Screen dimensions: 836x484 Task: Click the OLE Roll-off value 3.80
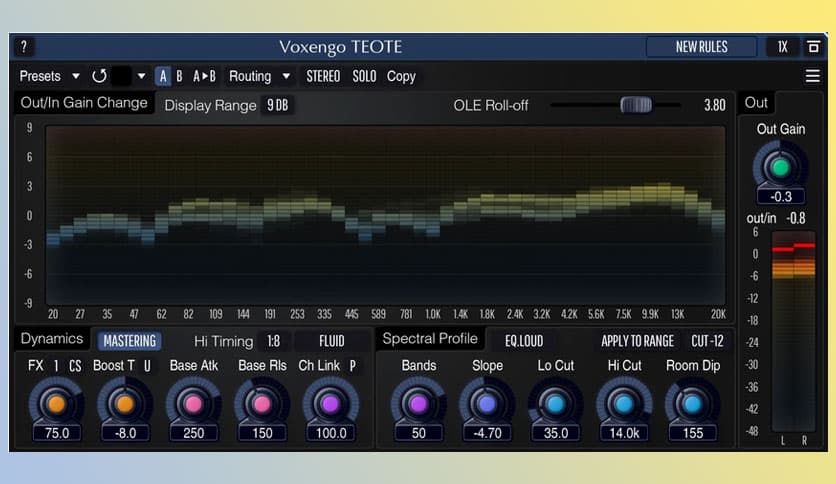tap(714, 105)
